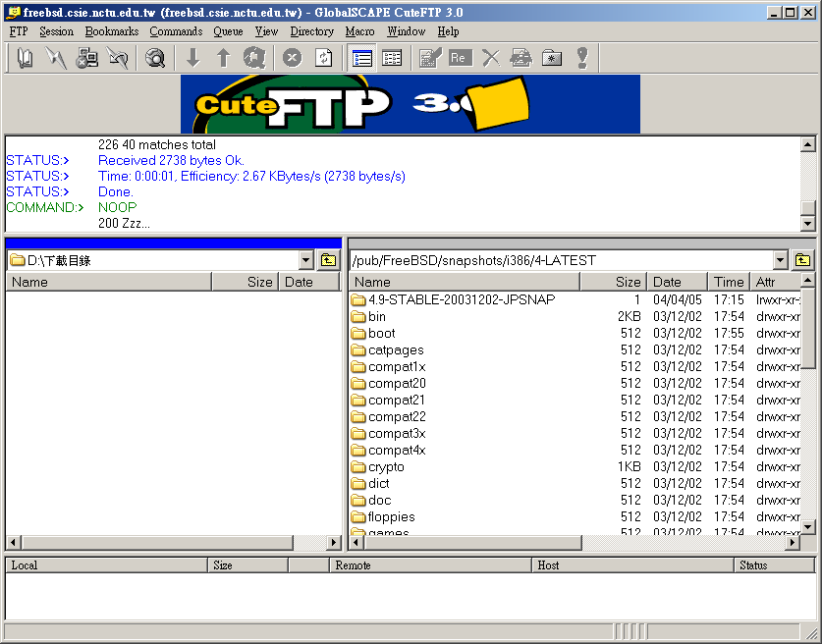
Task: Click the upload arrow toolbar icon
Action: (x=223, y=58)
